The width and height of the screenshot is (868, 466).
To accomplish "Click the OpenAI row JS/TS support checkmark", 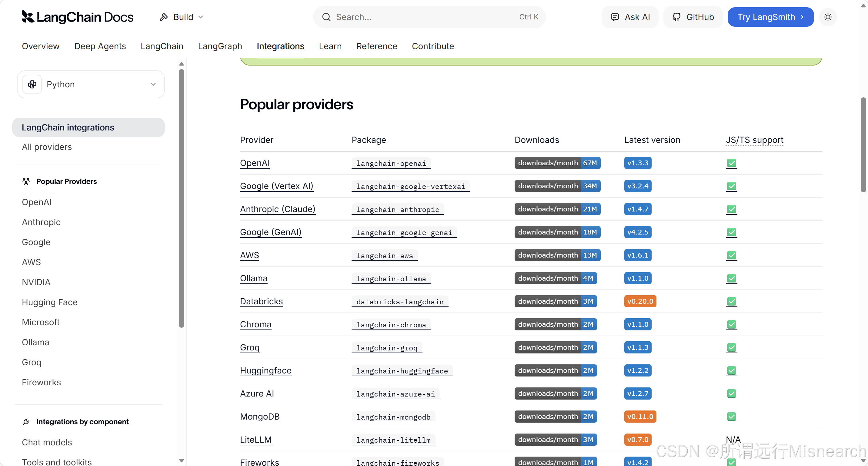I will coord(732,163).
